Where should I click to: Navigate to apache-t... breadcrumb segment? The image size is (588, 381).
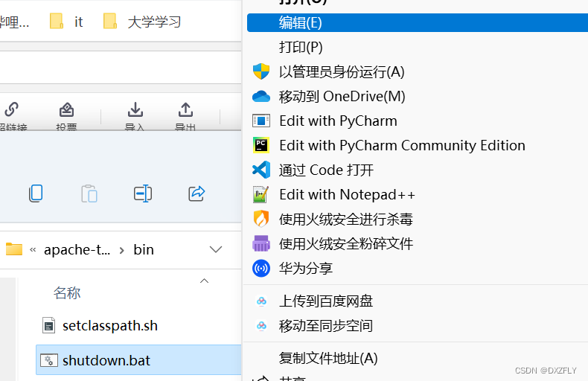[x=77, y=250]
